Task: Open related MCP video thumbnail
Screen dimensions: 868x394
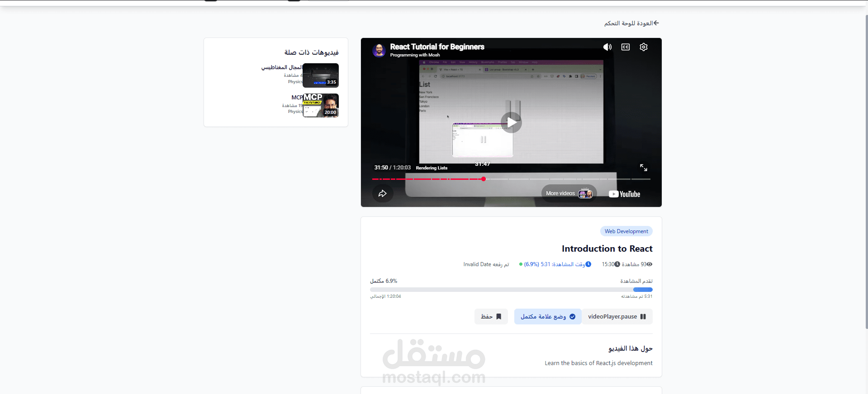Action: pos(321,105)
